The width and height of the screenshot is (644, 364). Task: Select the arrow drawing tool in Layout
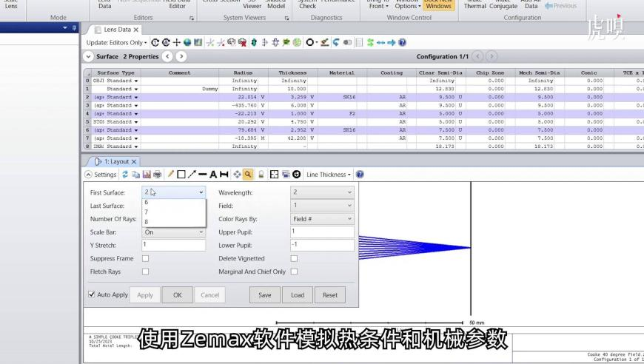pyautogui.click(x=192, y=175)
